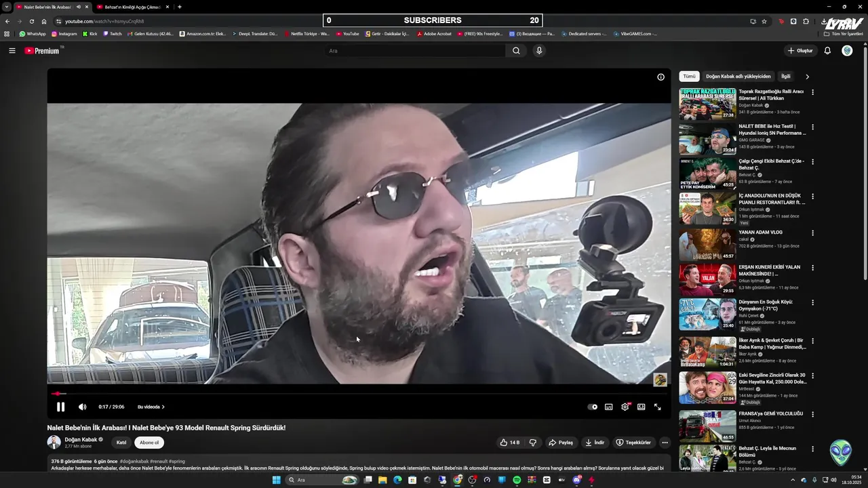The height and width of the screenshot is (488, 868).
Task: Open the Netflix Türkiye bookmark
Action: (x=307, y=33)
